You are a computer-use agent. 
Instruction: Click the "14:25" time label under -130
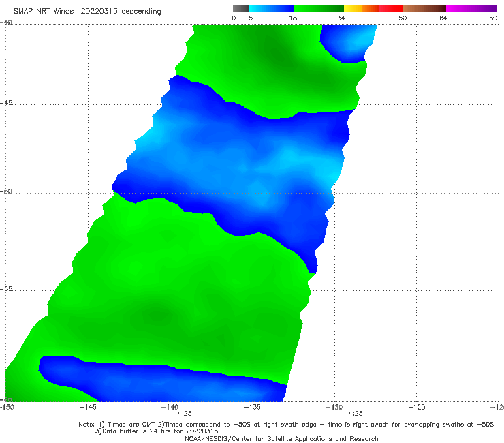[x=354, y=414]
